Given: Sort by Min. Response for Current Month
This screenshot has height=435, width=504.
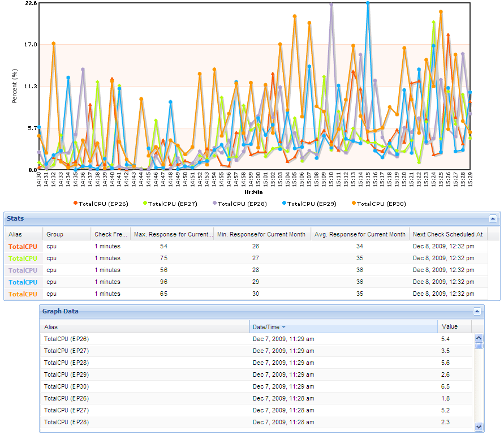Looking at the screenshot, I should tap(262, 234).
